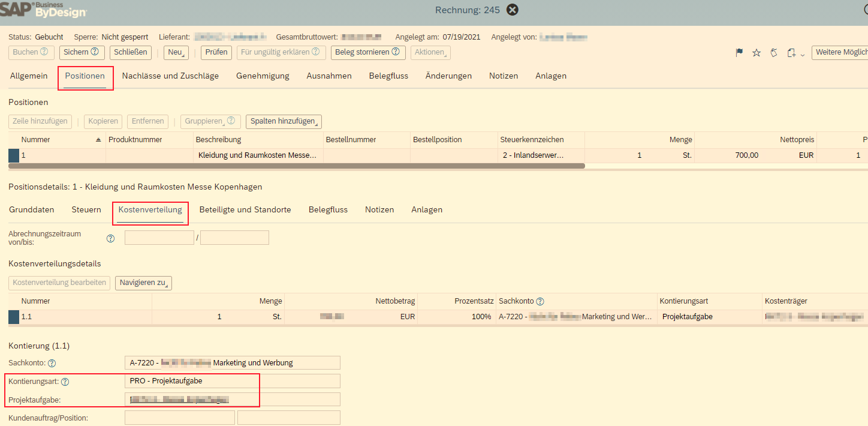Click the help icon next to Abrechnungszeitraum
This screenshot has height=426, width=868.
[x=110, y=238]
